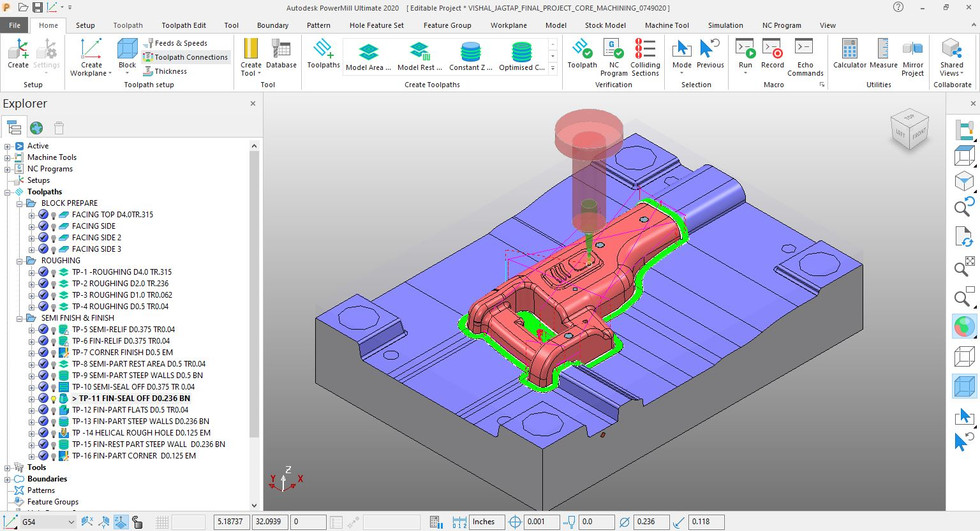Open the Setup ribbon tab
This screenshot has height=531, width=980.
[x=85, y=26]
